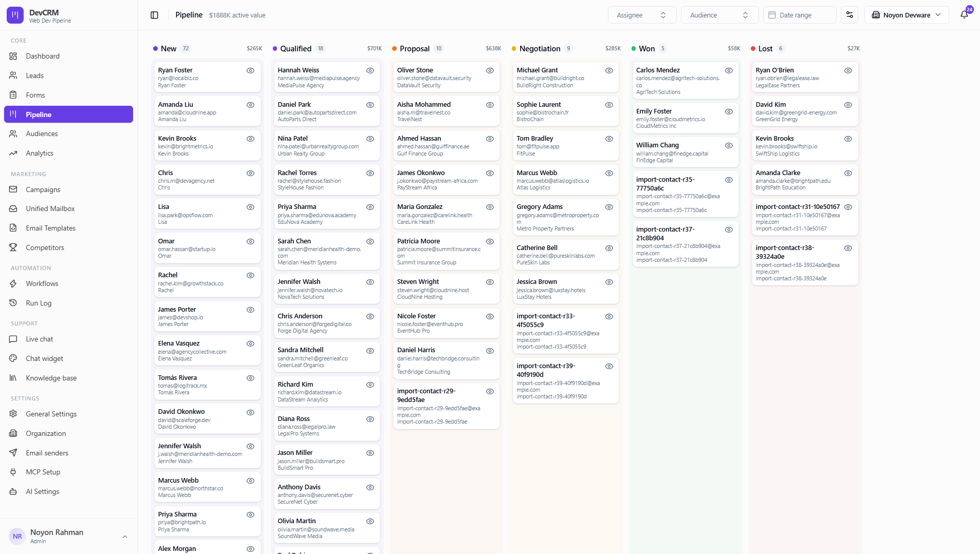This screenshot has height=554, width=980.
Task: Open General Settings page
Action: pyautogui.click(x=68, y=414)
